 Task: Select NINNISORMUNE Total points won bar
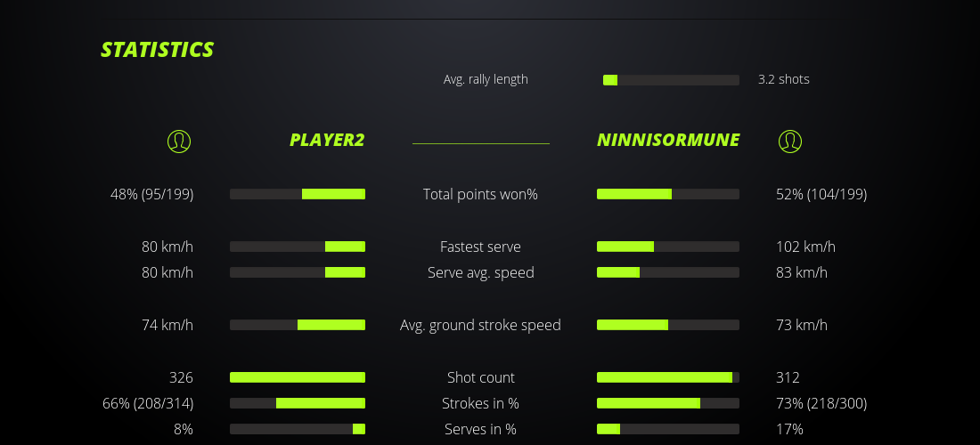pos(668,194)
